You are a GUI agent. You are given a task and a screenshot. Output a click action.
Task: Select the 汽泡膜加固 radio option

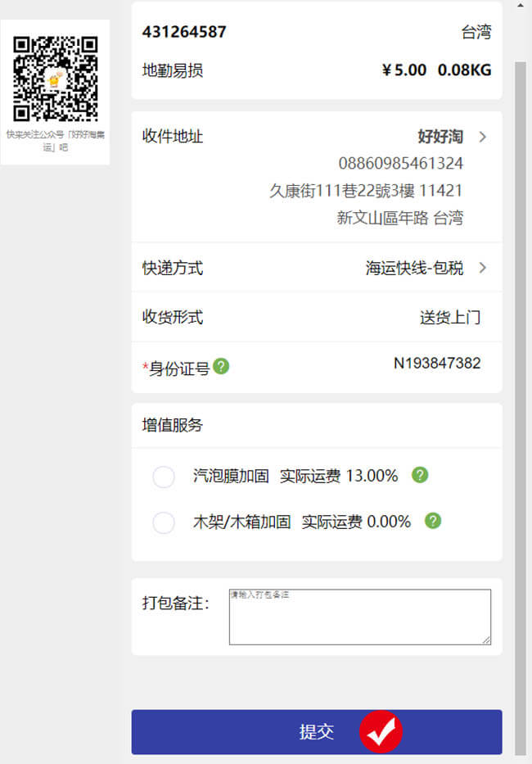point(164,477)
